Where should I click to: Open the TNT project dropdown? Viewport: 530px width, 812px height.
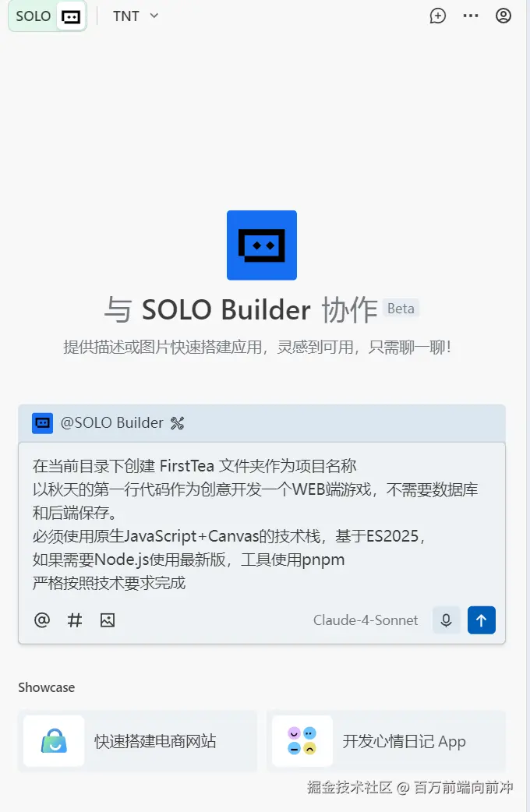point(136,16)
